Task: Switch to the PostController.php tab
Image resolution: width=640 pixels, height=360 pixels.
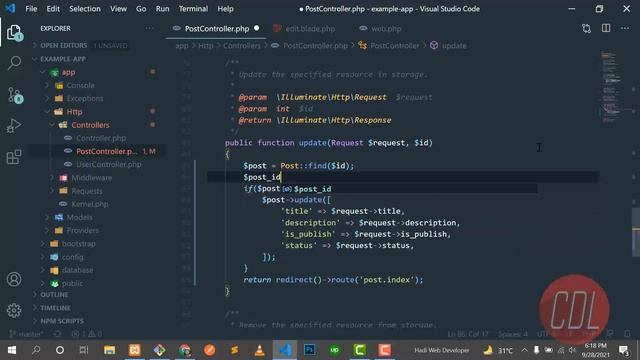Action: [216, 29]
